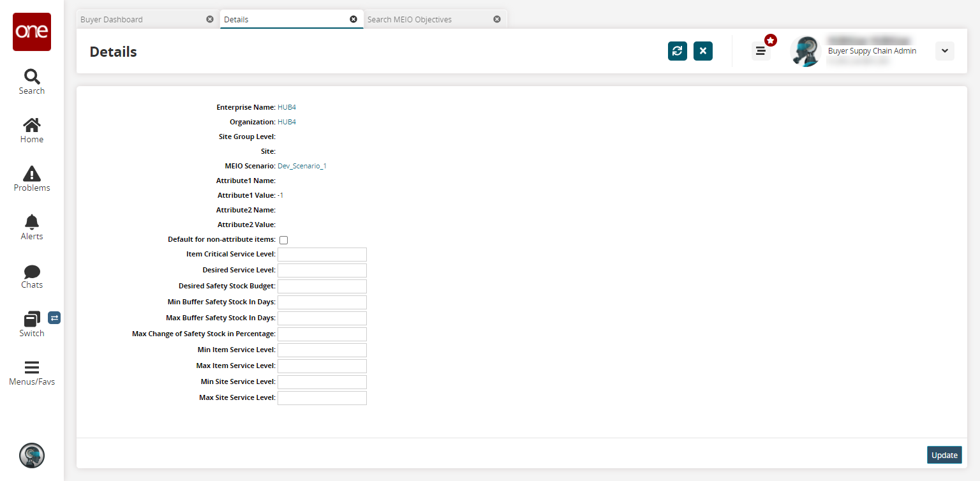The width and height of the screenshot is (980, 481).
Task: Focus the Max Item Service Level field
Action: click(322, 366)
